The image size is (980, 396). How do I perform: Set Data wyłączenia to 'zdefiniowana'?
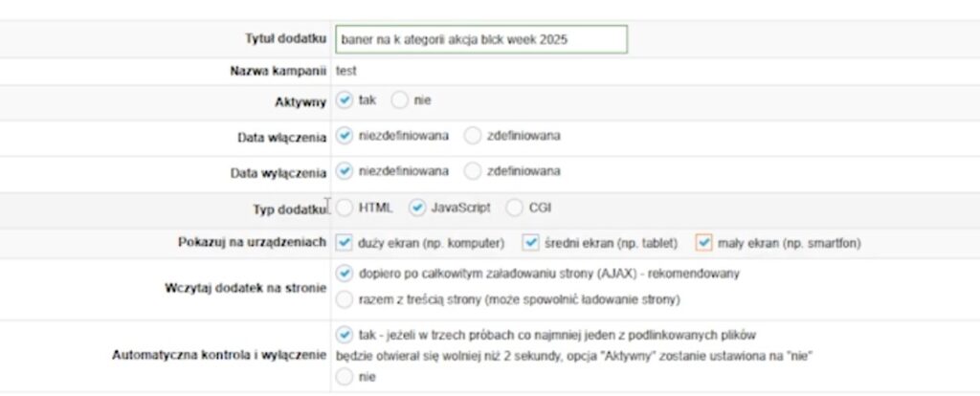tap(473, 172)
